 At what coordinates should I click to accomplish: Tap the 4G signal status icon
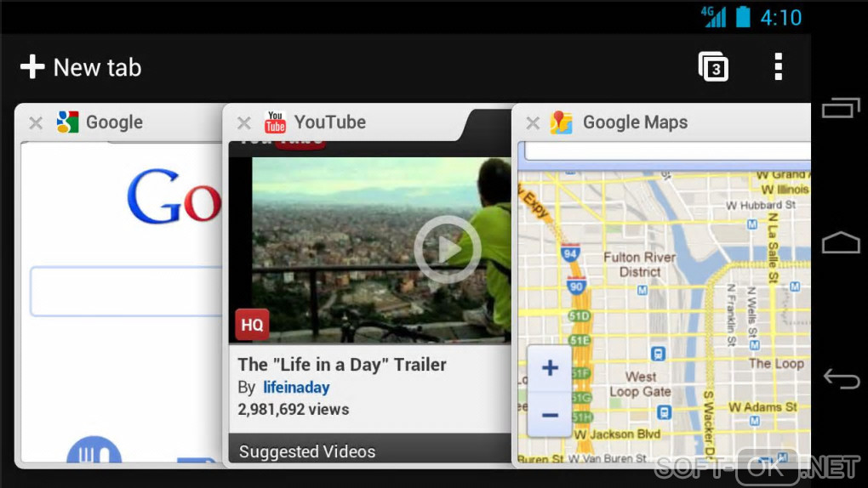point(714,17)
